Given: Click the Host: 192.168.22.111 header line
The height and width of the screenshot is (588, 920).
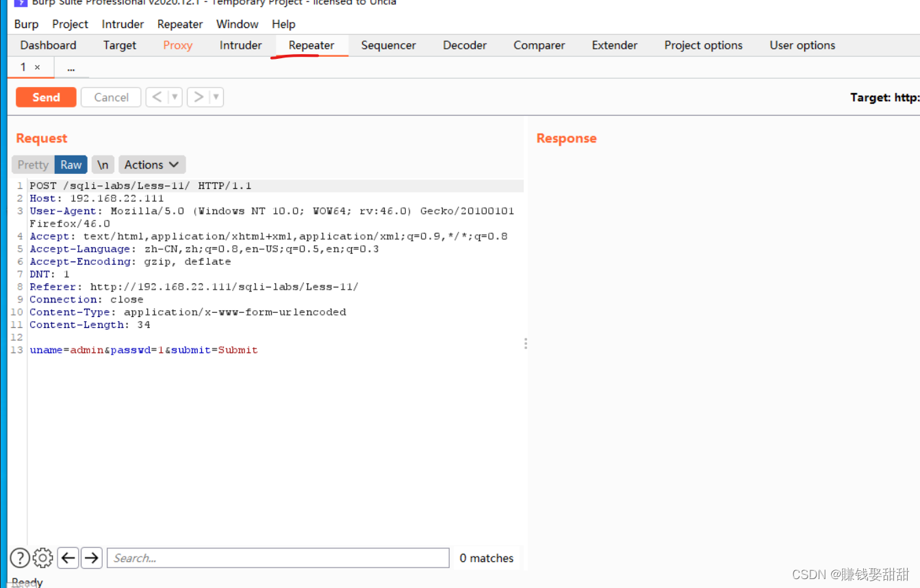Looking at the screenshot, I should (97, 199).
